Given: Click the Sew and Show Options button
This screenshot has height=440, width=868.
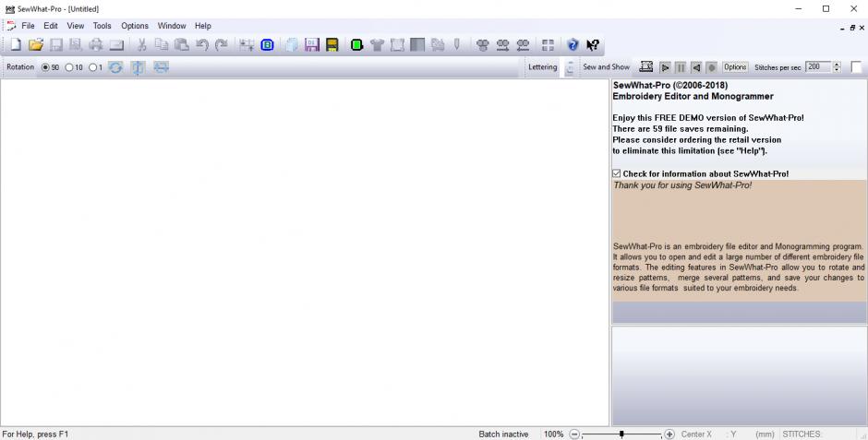Looking at the screenshot, I should [735, 67].
